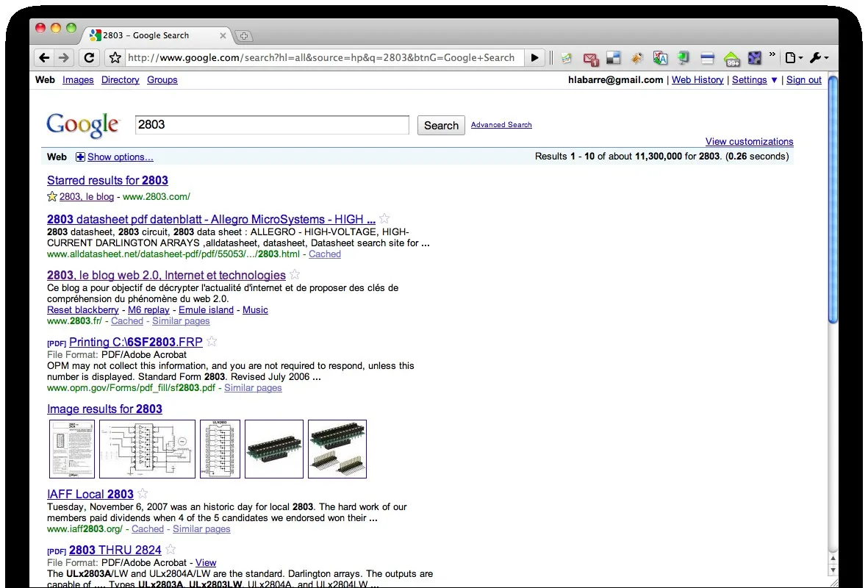The width and height of the screenshot is (868, 588).
Task: Open the page menu dropdown
Action: [794, 57]
